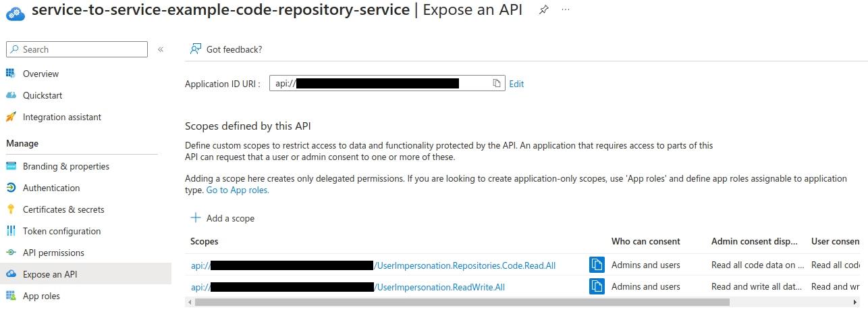
Task: Collapse the sidebar with the double chevron
Action: point(161,49)
